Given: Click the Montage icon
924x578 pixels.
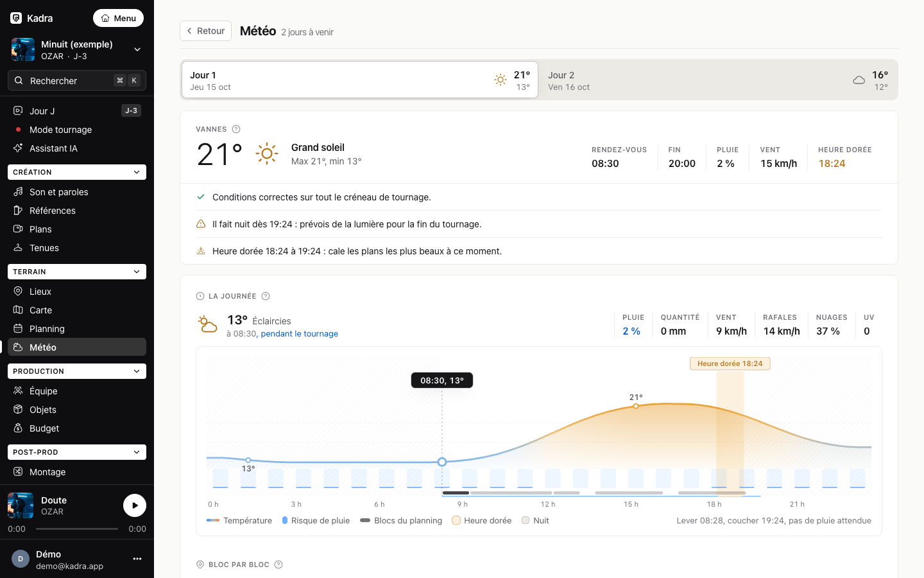Looking at the screenshot, I should (18, 471).
